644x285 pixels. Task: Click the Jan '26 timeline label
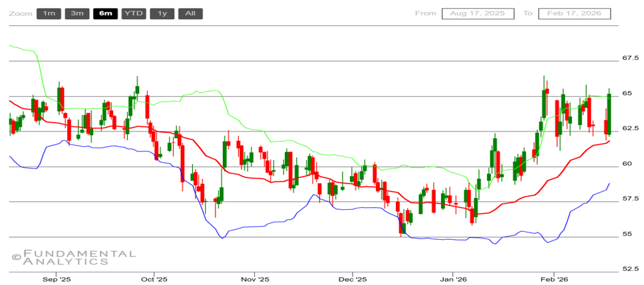452,280
